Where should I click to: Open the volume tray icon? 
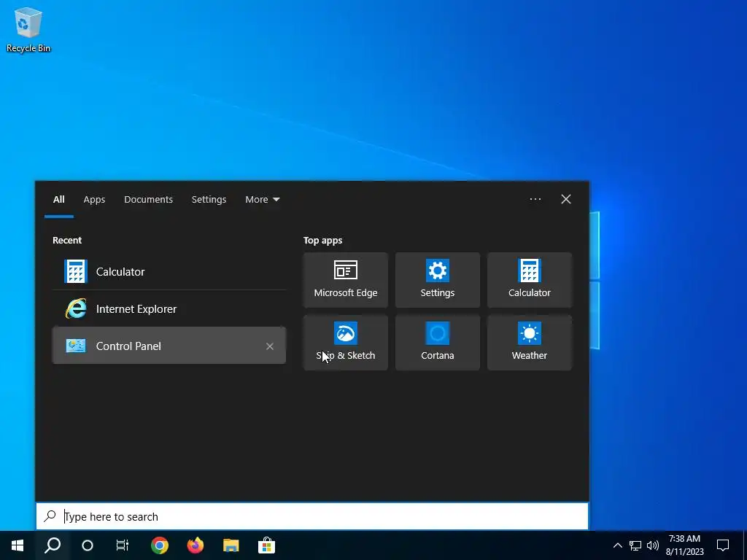point(653,545)
